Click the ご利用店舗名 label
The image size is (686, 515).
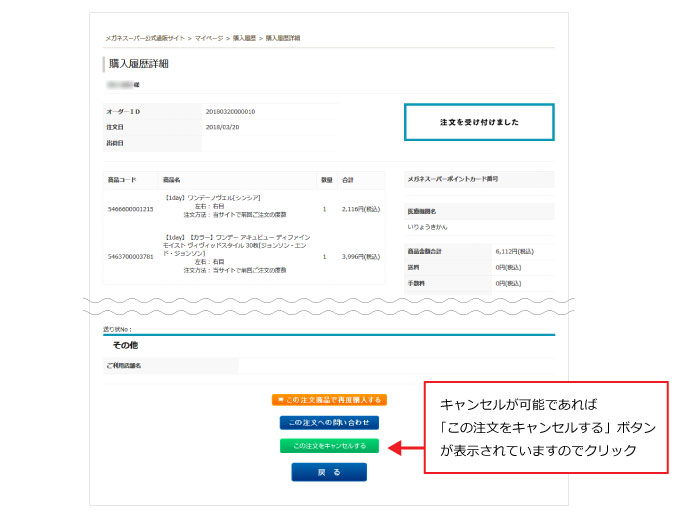click(123, 365)
